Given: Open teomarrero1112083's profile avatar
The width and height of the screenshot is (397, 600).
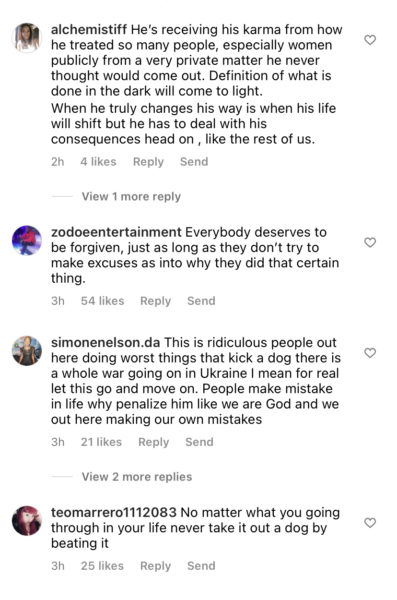Looking at the screenshot, I should [27, 521].
